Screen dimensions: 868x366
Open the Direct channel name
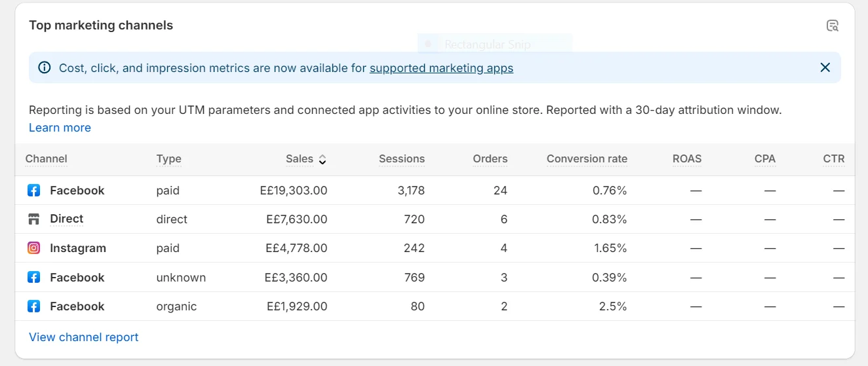(x=66, y=219)
